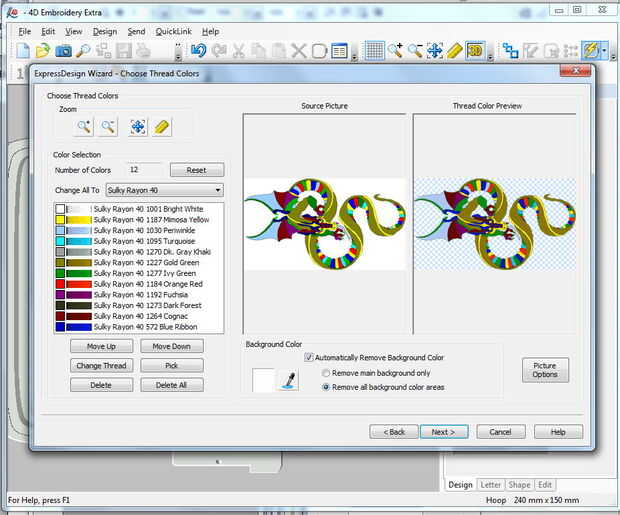Toggle the grid icon in main toolbar
The width and height of the screenshot is (620, 515).
(374, 51)
